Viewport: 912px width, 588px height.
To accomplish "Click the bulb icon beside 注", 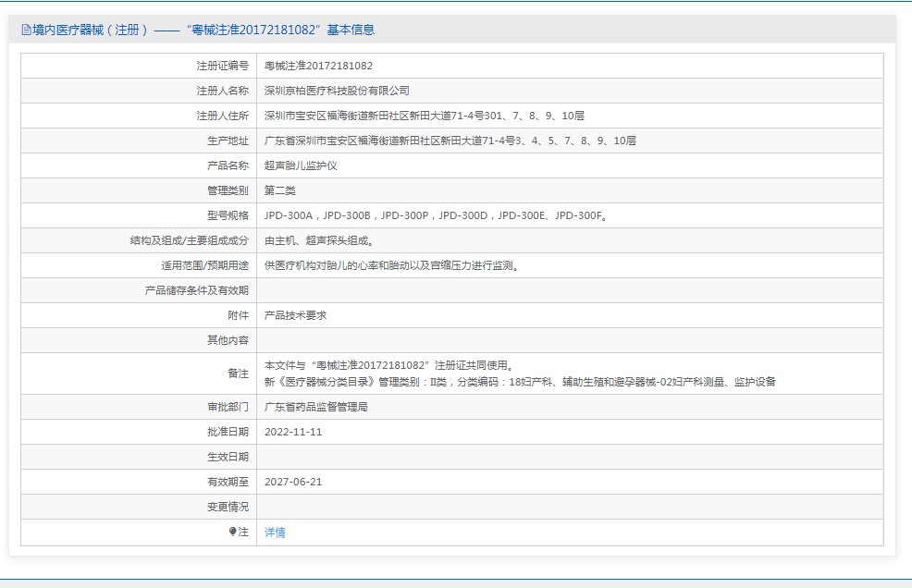I will tap(233, 532).
